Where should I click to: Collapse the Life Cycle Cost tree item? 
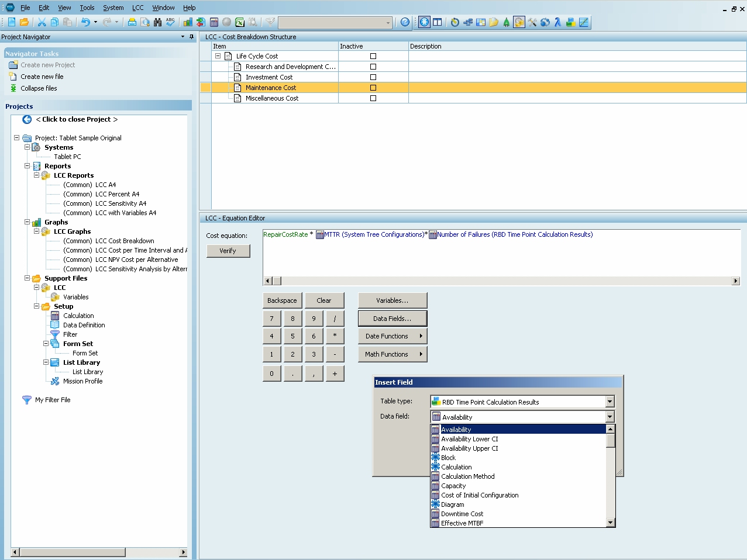click(x=218, y=56)
